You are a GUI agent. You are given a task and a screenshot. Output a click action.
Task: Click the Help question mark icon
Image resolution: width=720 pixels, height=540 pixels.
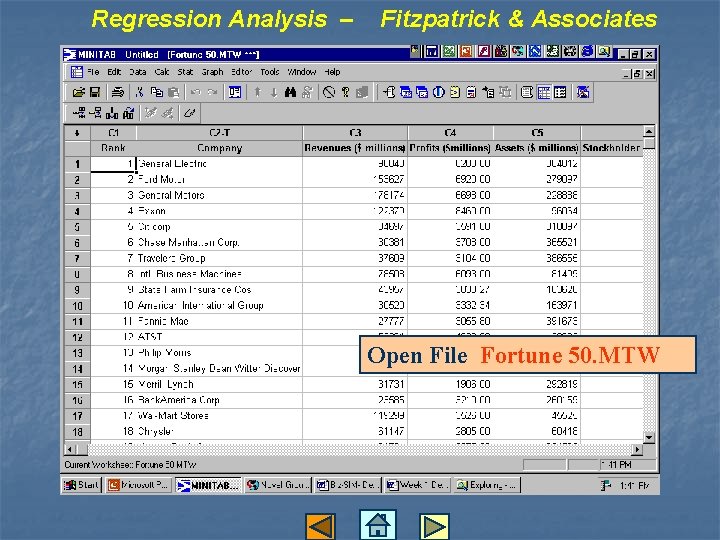pyautogui.click(x=345, y=92)
